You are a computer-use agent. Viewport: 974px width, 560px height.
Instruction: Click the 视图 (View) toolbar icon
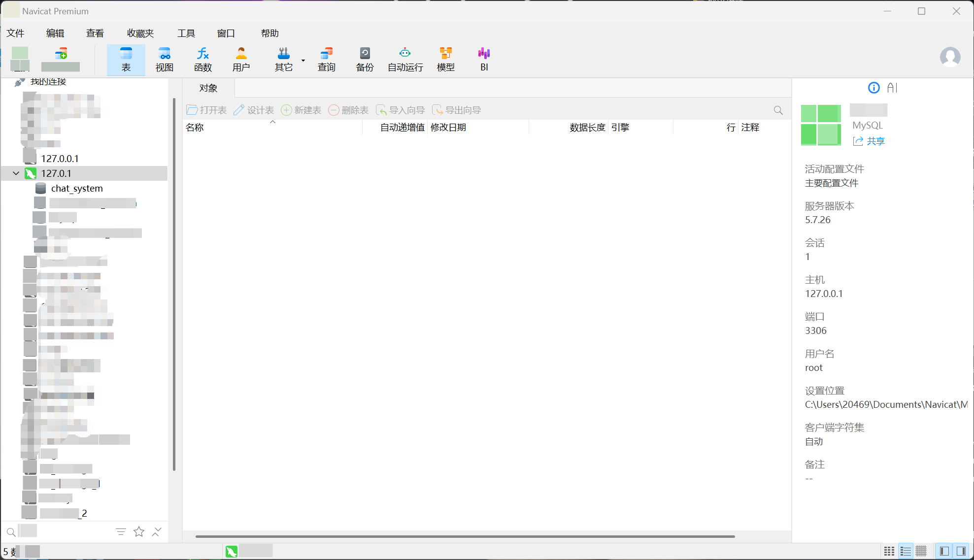point(164,60)
